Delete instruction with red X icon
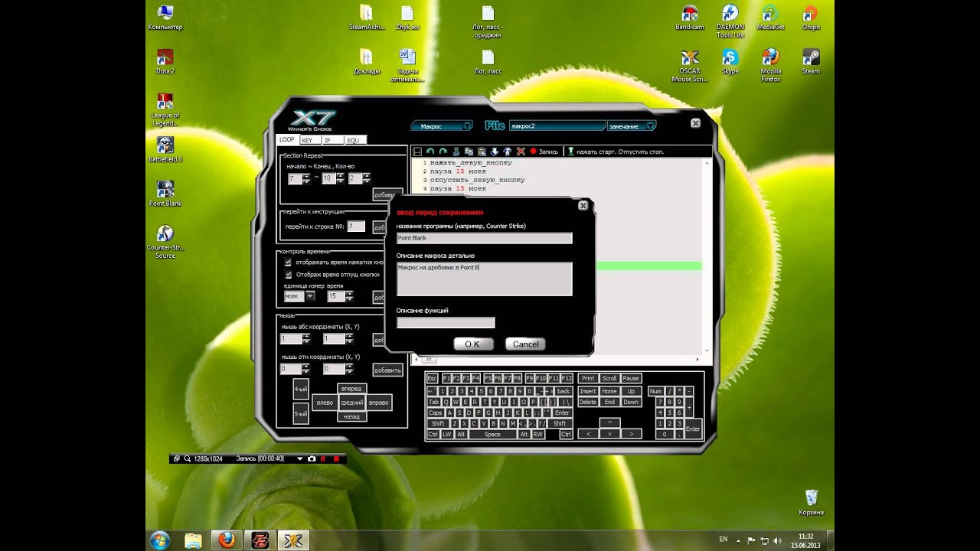Image resolution: width=980 pixels, height=551 pixels. [521, 152]
